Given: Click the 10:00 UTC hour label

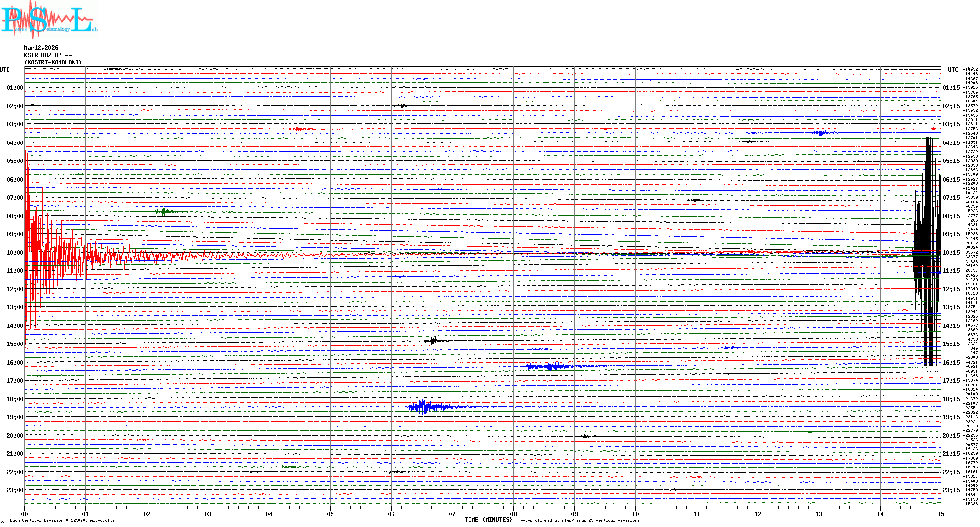Looking at the screenshot, I should [15, 253].
